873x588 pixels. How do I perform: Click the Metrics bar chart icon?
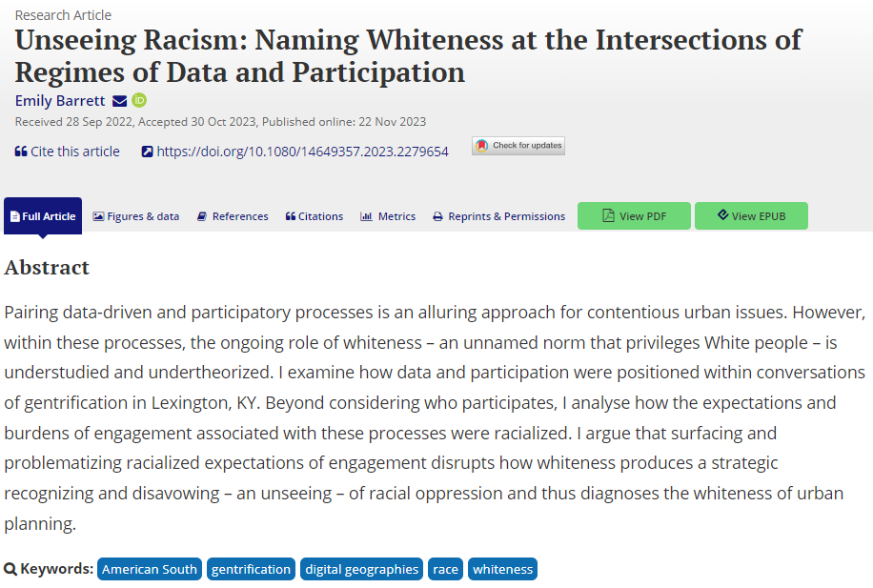pos(366,216)
